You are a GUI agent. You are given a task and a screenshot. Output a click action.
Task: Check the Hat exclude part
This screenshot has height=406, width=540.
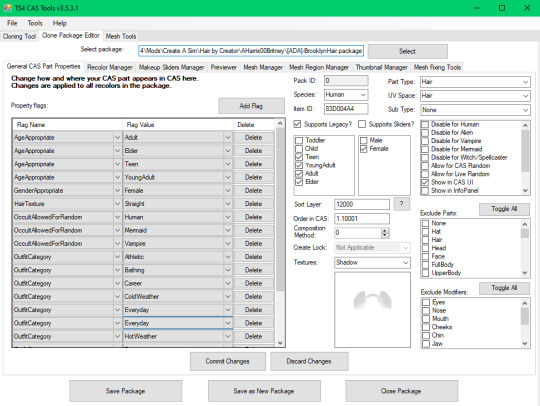click(425, 231)
